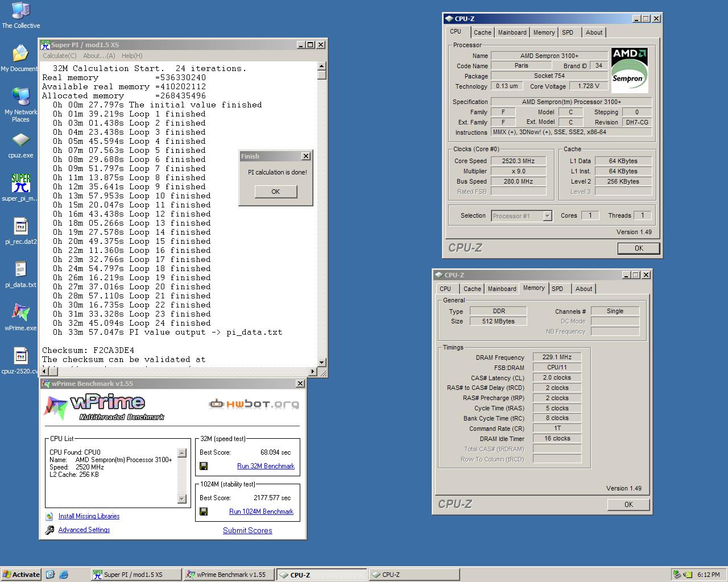
Task: Click Core Speed value 2520.3 MHz
Action: click(518, 161)
